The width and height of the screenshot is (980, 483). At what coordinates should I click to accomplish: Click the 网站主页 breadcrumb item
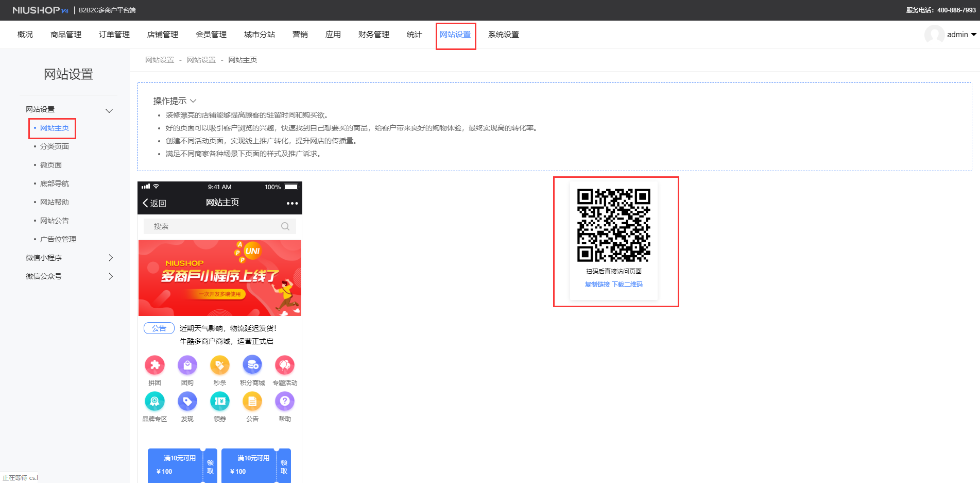[243, 60]
